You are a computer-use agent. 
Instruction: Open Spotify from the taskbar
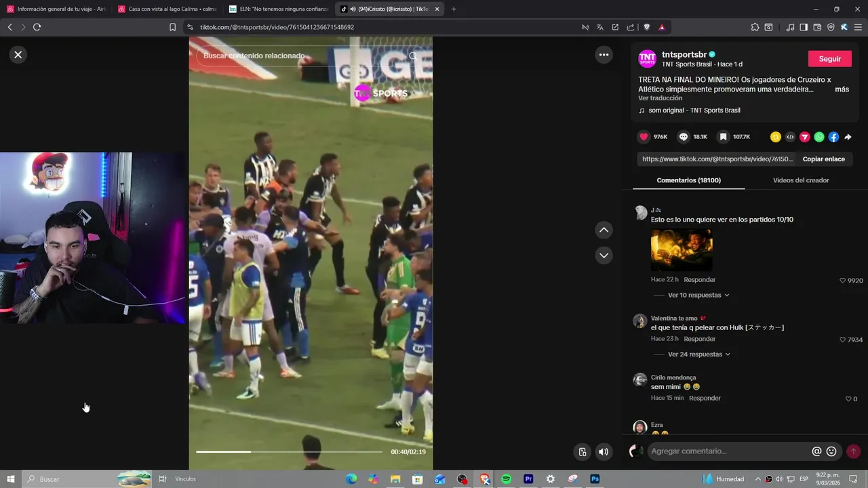tap(506, 479)
